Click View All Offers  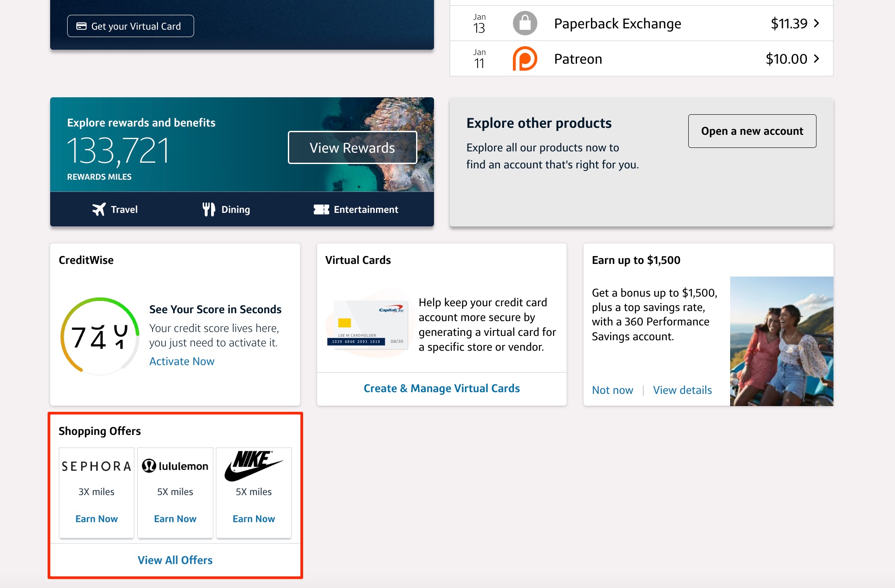(x=175, y=560)
